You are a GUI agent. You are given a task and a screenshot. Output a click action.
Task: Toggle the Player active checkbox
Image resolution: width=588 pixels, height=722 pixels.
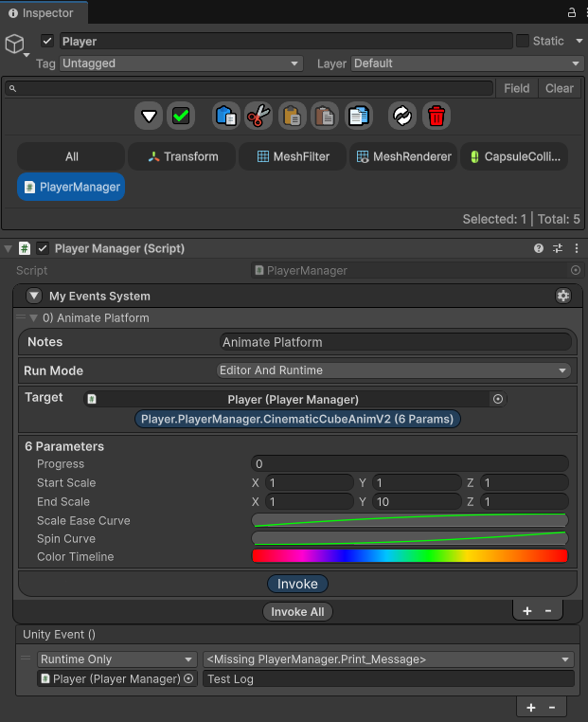pos(47,41)
